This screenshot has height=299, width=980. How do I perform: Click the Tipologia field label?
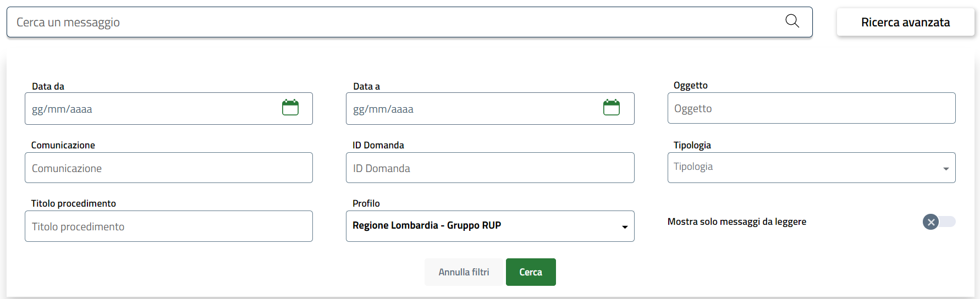(x=692, y=145)
